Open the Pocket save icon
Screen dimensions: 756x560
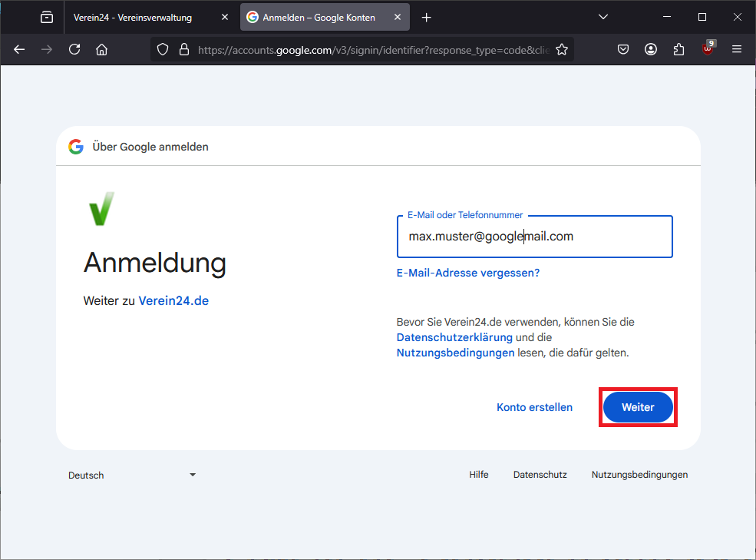coord(623,49)
